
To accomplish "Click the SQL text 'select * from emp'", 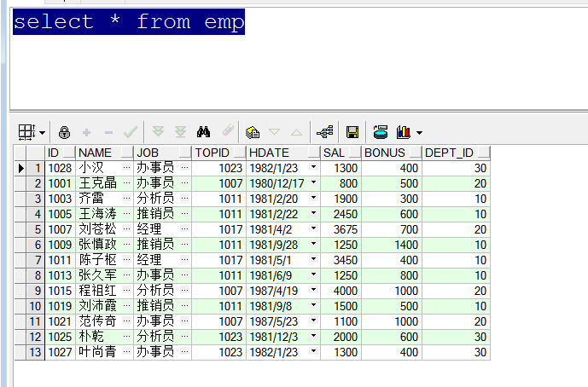I will point(128,22).
